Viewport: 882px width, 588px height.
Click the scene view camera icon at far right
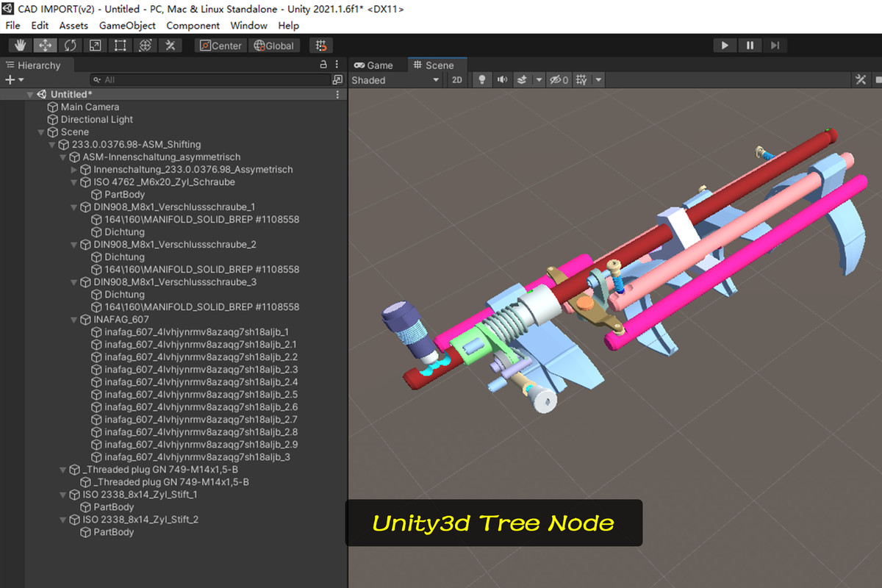coord(878,80)
